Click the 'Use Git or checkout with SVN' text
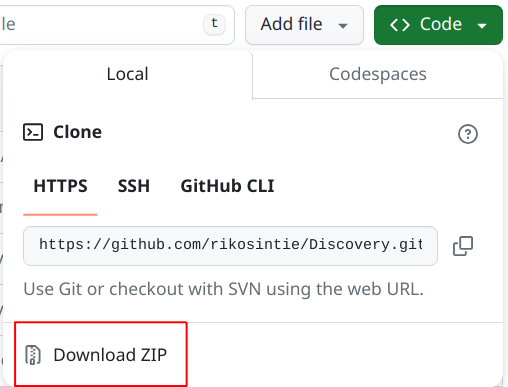The width and height of the screenshot is (508, 387). pos(223,289)
